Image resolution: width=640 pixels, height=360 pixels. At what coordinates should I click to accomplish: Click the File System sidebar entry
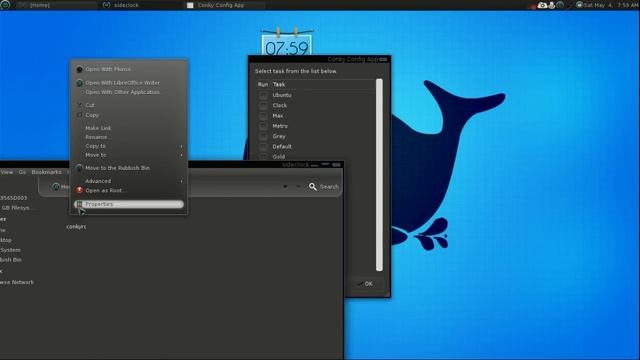pyautogui.click(x=10, y=250)
